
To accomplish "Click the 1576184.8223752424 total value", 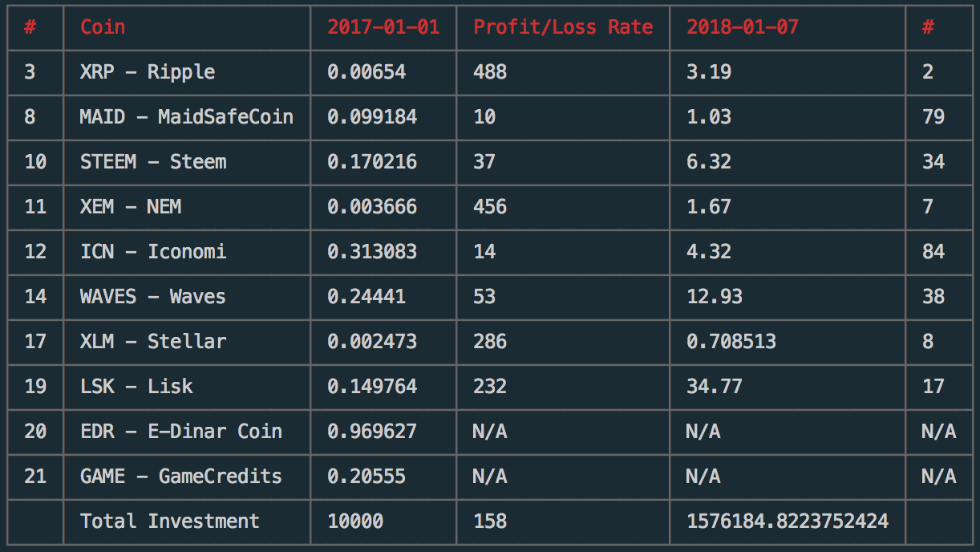I will pos(788,522).
